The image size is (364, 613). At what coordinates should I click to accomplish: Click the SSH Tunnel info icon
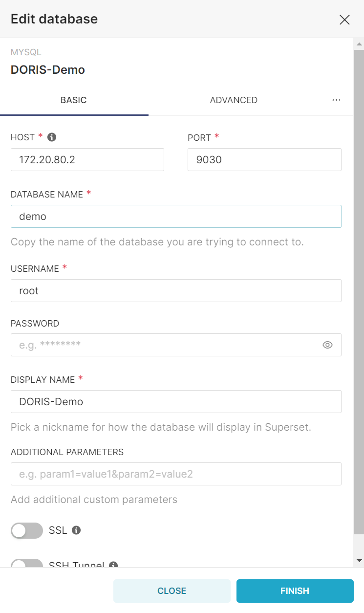pyautogui.click(x=113, y=565)
